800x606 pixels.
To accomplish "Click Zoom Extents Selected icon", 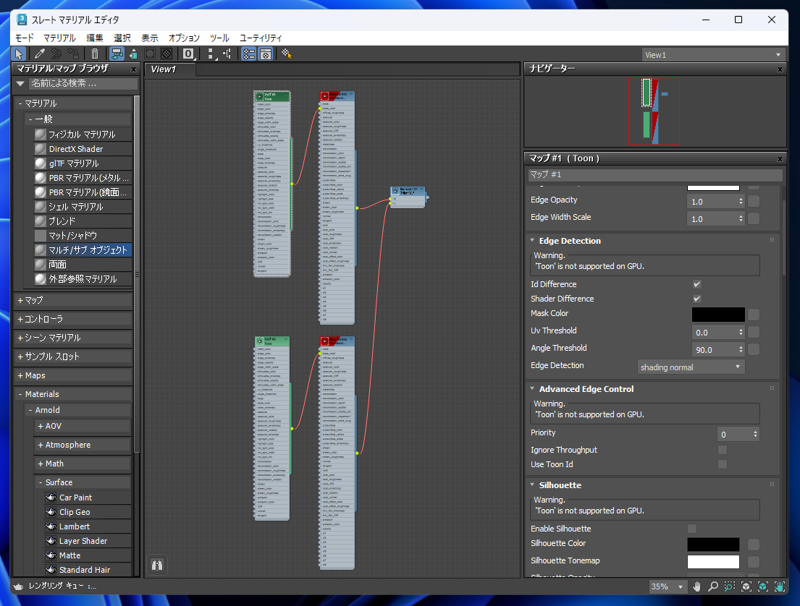I will (x=763, y=587).
